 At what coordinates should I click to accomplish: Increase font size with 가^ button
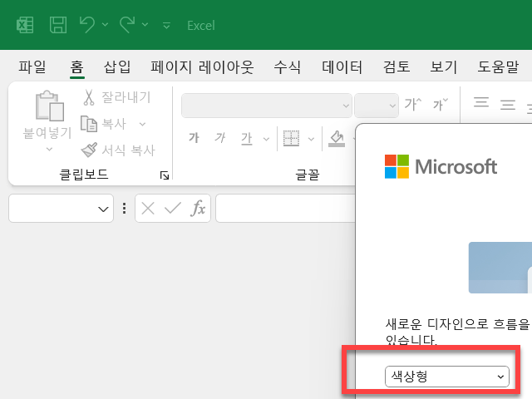413,104
